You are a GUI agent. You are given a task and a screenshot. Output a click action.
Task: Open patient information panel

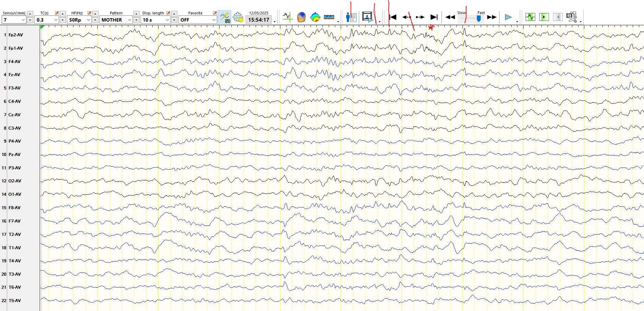[351, 17]
